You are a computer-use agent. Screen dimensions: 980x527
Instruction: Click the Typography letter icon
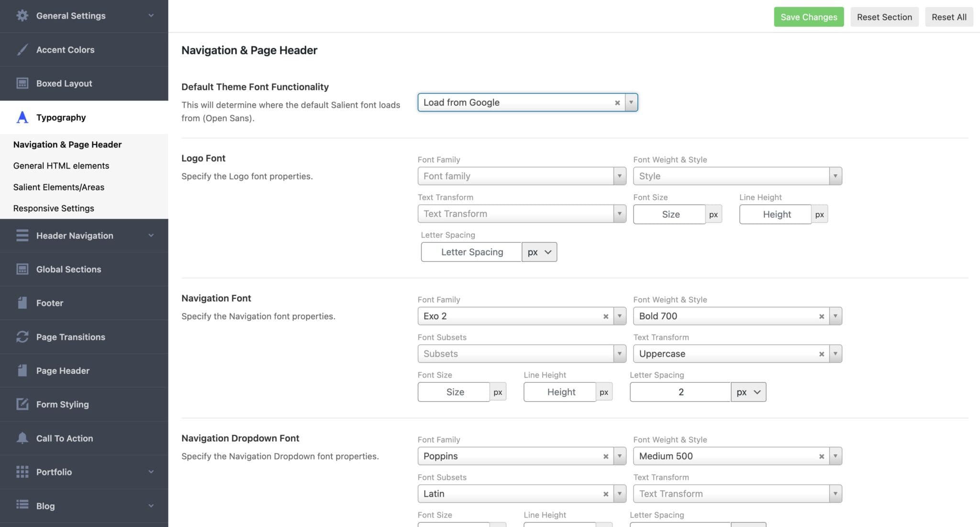[22, 117]
